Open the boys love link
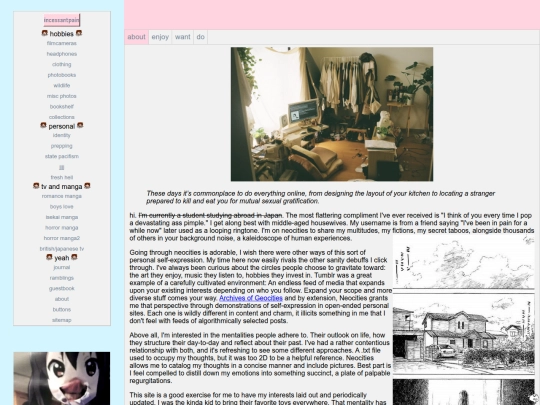 (62, 207)
